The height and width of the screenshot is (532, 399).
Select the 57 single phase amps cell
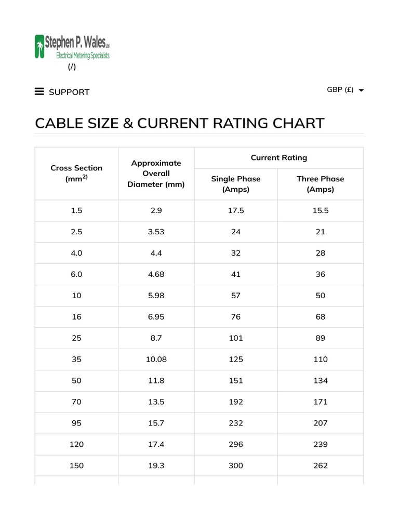click(x=236, y=296)
